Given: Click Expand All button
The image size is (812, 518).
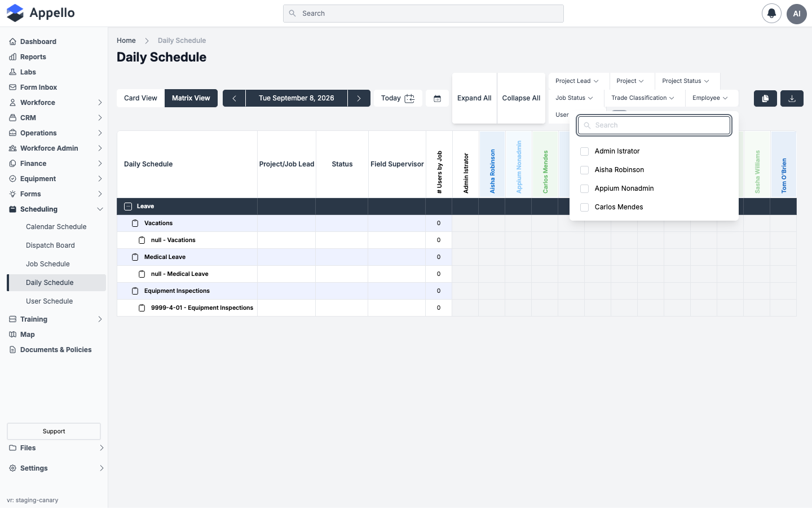Looking at the screenshot, I should pyautogui.click(x=474, y=98).
